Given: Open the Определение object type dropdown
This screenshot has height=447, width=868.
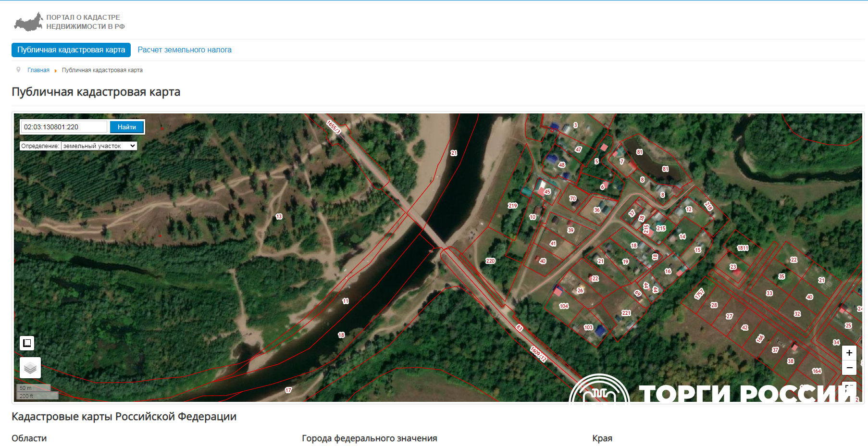Looking at the screenshot, I should (99, 146).
